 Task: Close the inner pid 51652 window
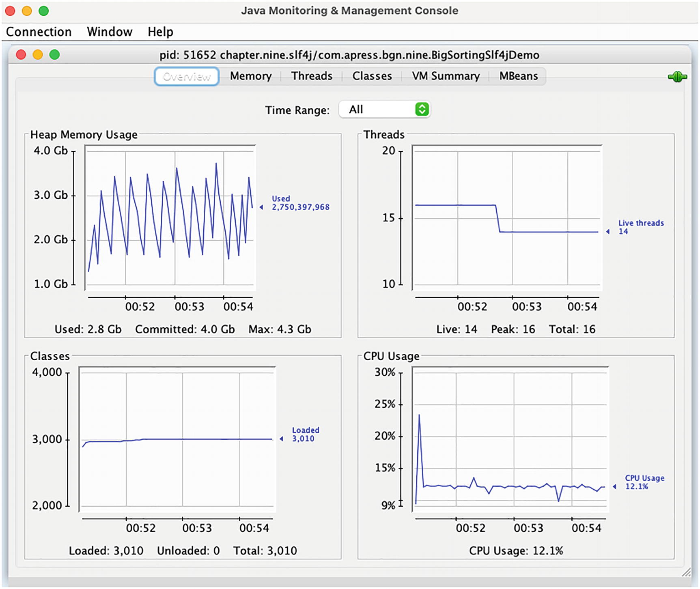click(21, 54)
